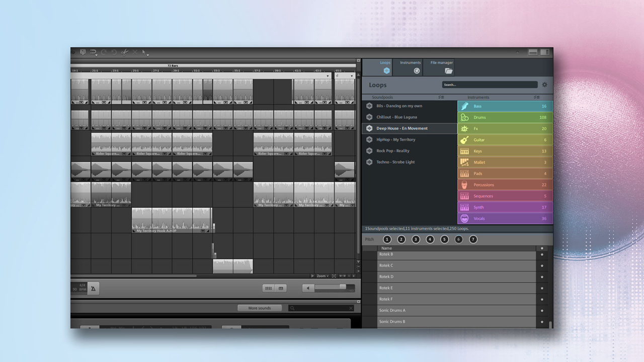Click the Percussions drum icon
This screenshot has height=362, width=644.
pyautogui.click(x=464, y=185)
